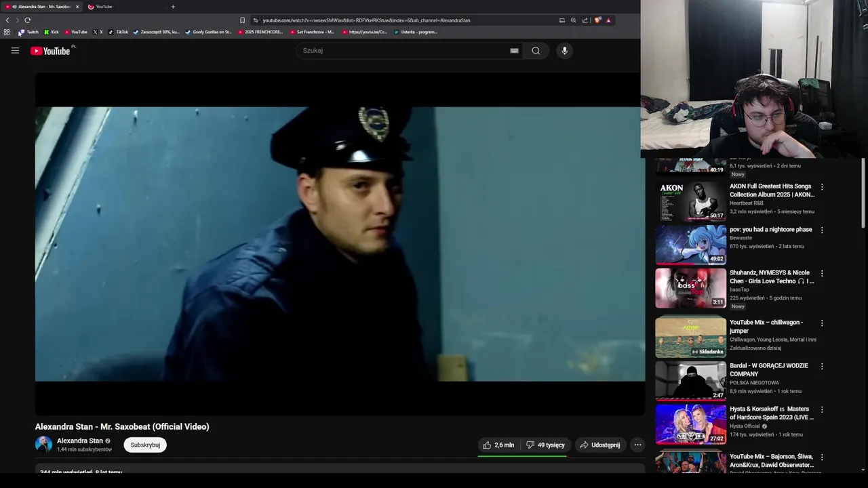Click the like/dislike ratio bar
Screen dimensions: 868x488
(x=522, y=456)
